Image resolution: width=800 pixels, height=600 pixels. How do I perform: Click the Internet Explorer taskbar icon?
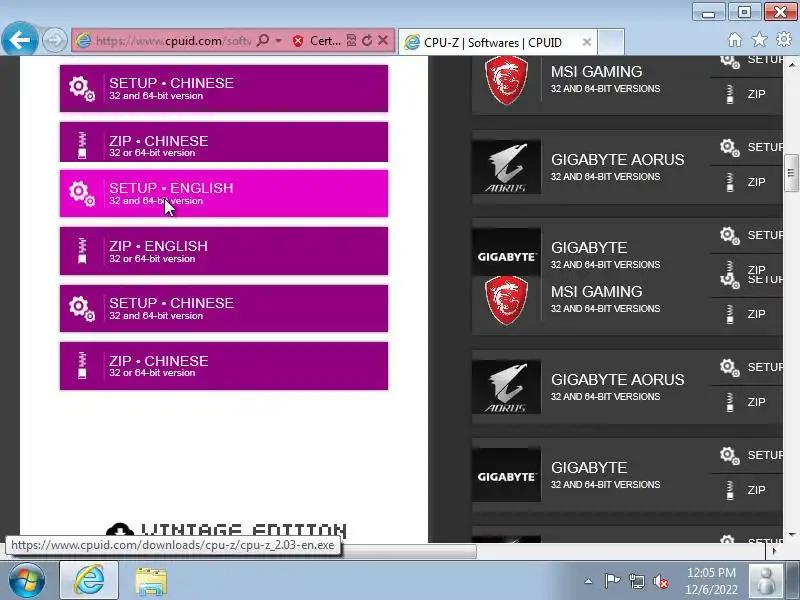point(89,580)
